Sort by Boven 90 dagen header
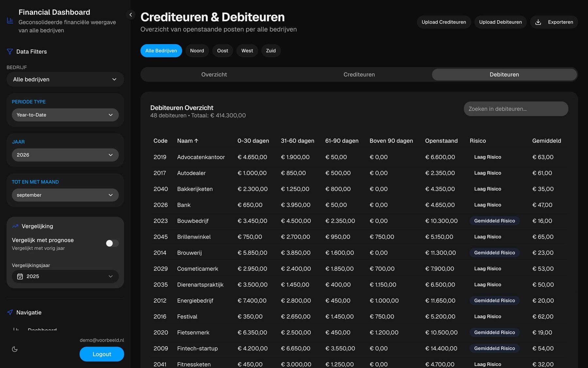 [391, 141]
